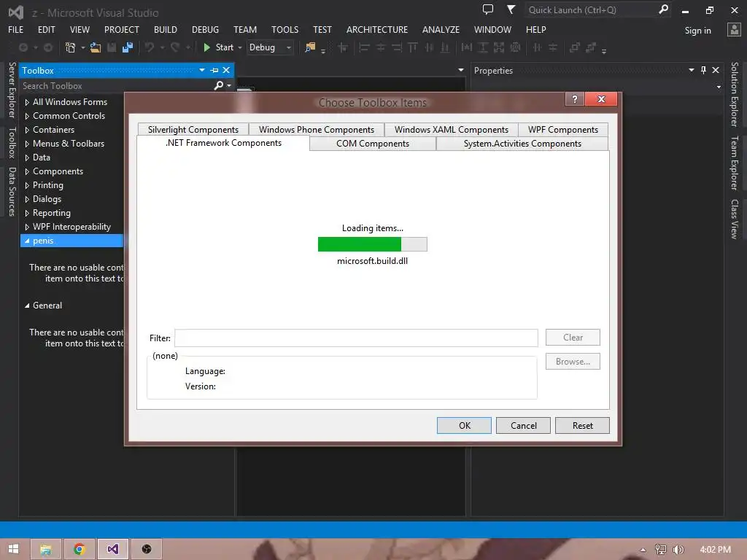Click the OK button
Viewport: 747px width, 560px height.
(x=464, y=426)
